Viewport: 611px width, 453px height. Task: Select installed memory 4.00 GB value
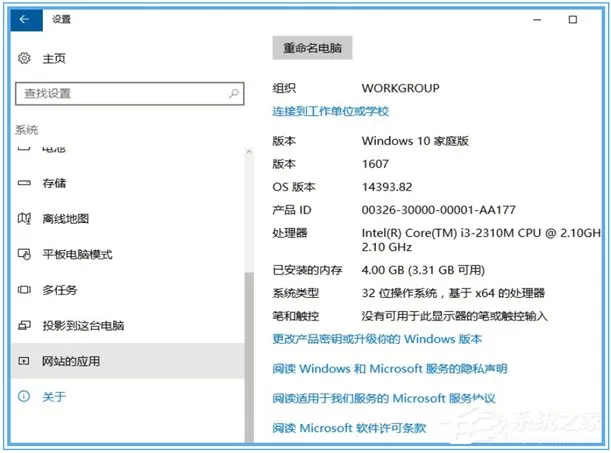pos(423,270)
